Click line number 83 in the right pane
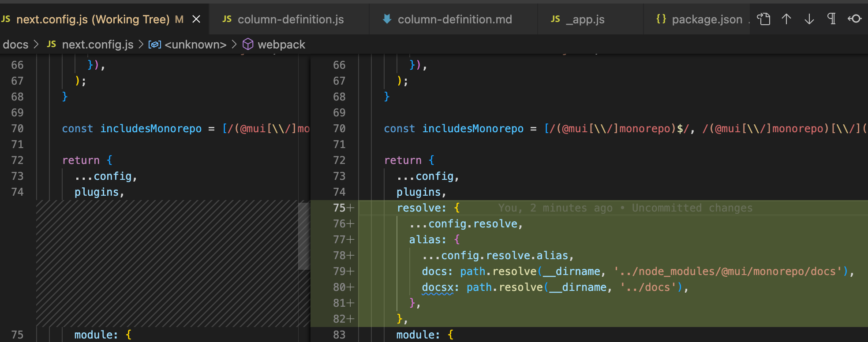 pos(339,335)
